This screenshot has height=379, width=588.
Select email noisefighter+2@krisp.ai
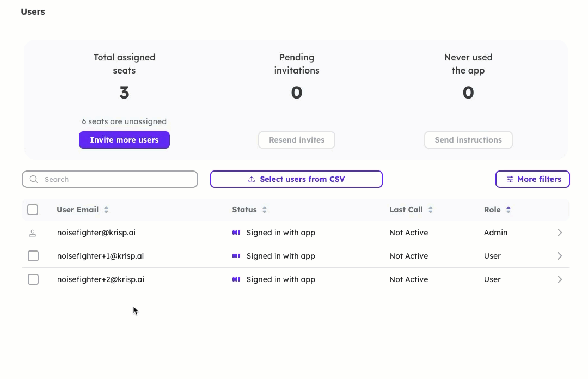point(101,279)
